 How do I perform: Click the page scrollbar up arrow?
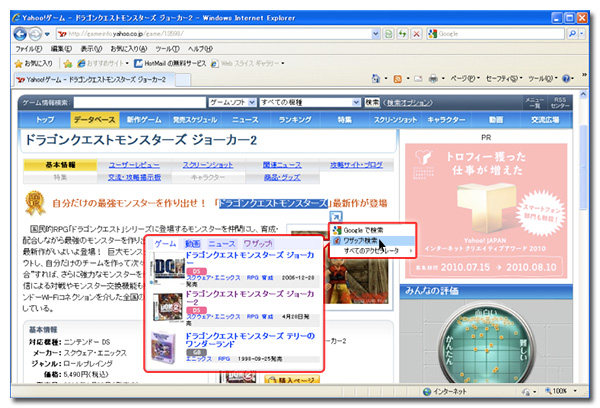[x=583, y=94]
